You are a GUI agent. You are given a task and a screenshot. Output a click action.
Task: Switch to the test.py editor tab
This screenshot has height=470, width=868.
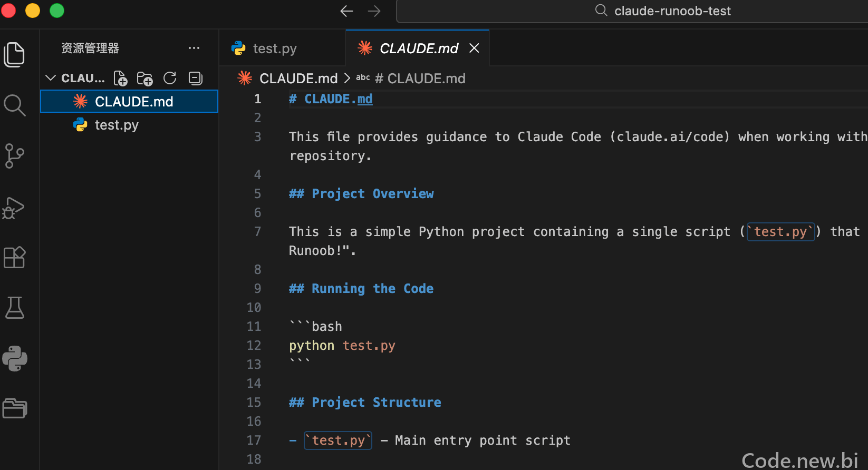[x=282, y=48]
